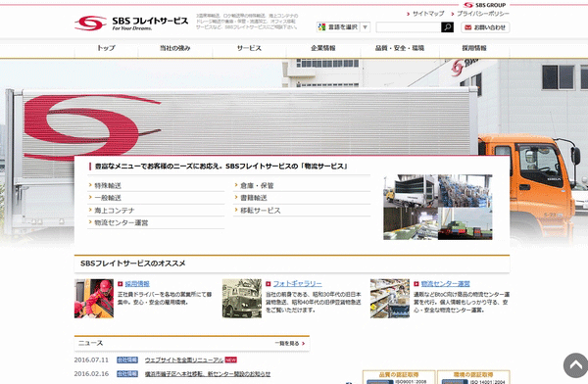Select the トップ menu item

click(106, 48)
